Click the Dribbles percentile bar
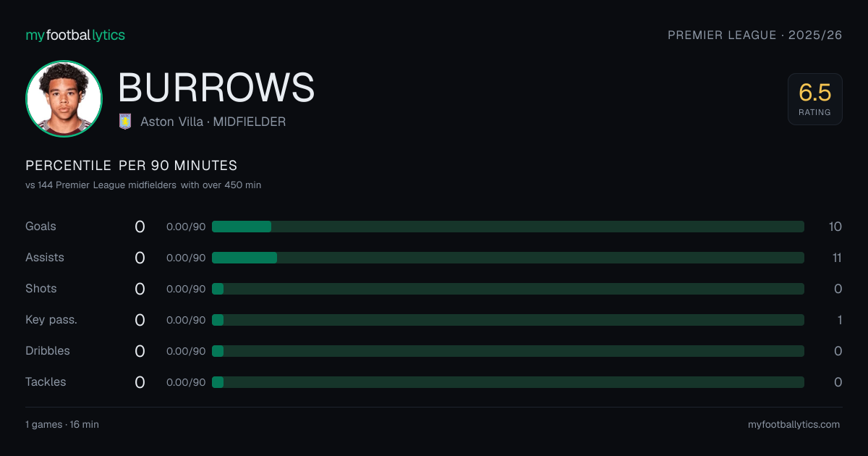Viewport: 868px width, 456px height. coord(508,351)
